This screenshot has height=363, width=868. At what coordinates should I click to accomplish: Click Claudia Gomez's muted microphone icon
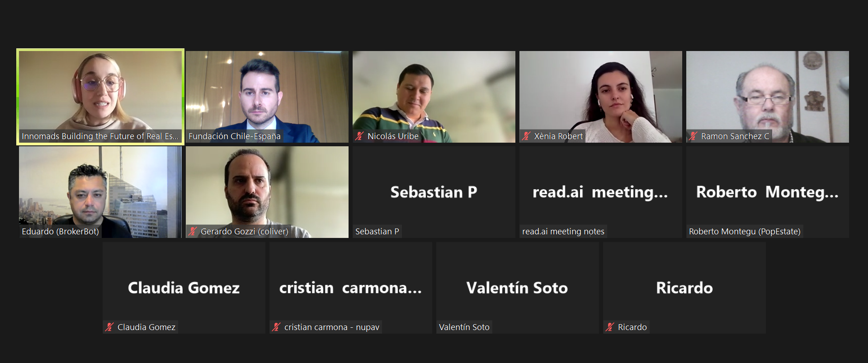(x=109, y=327)
